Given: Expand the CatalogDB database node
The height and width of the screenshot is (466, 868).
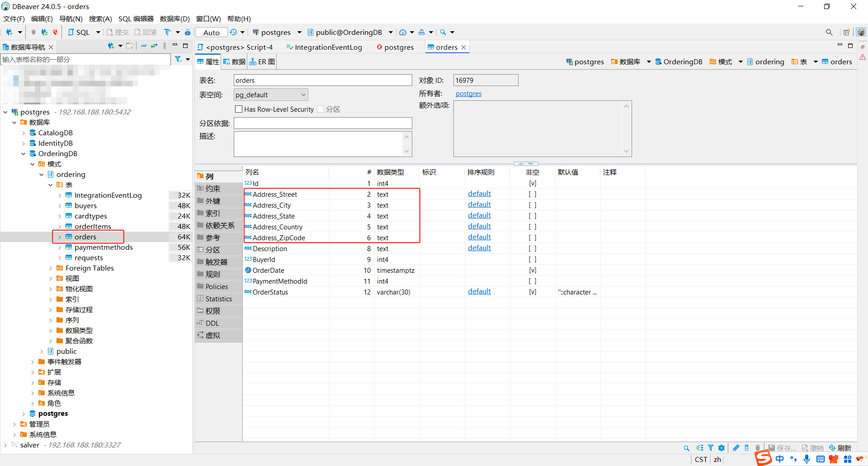Looking at the screenshot, I should click(x=24, y=133).
